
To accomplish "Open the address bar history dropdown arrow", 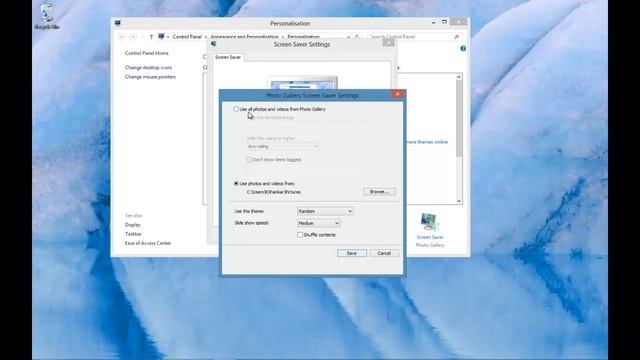I will click(x=348, y=37).
